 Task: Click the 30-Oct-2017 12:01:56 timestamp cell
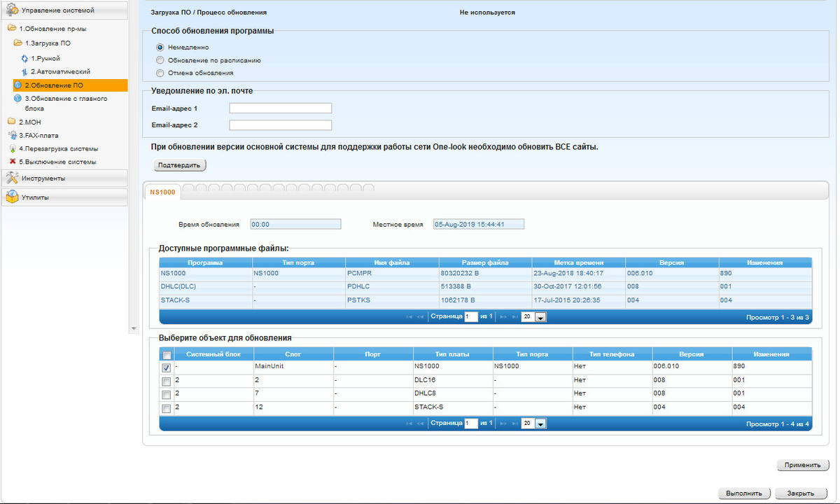click(579, 287)
